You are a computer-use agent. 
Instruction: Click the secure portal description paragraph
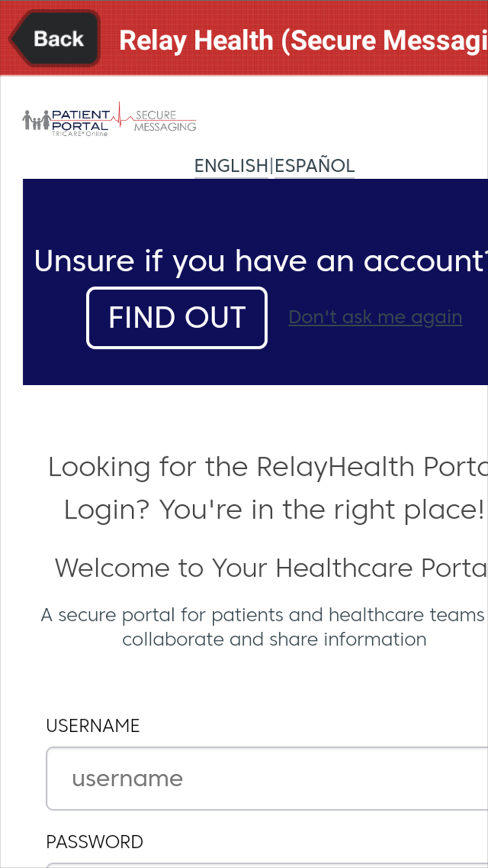[x=264, y=627]
